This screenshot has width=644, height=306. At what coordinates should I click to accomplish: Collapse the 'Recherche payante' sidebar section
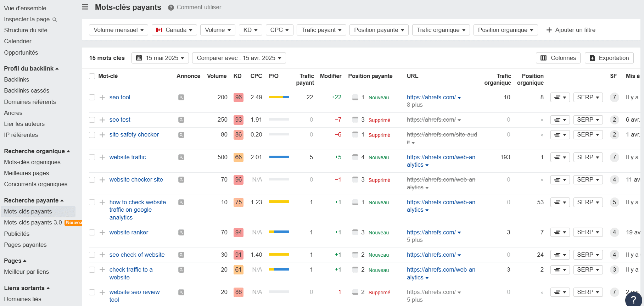click(34, 200)
